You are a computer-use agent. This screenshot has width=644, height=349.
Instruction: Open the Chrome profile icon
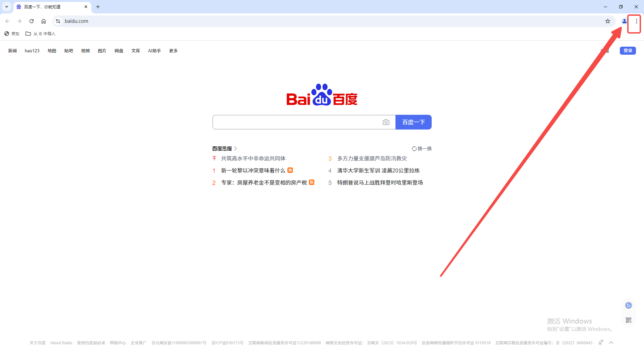[624, 21]
